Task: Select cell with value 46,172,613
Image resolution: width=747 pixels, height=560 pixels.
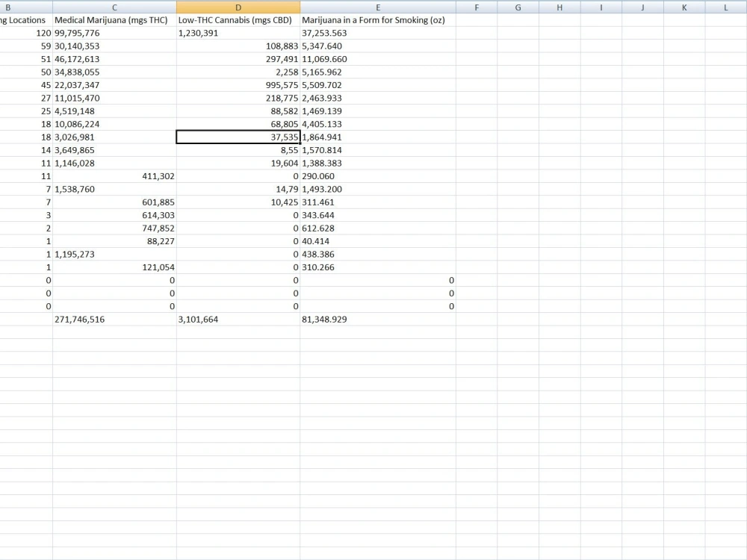Action: [x=114, y=59]
